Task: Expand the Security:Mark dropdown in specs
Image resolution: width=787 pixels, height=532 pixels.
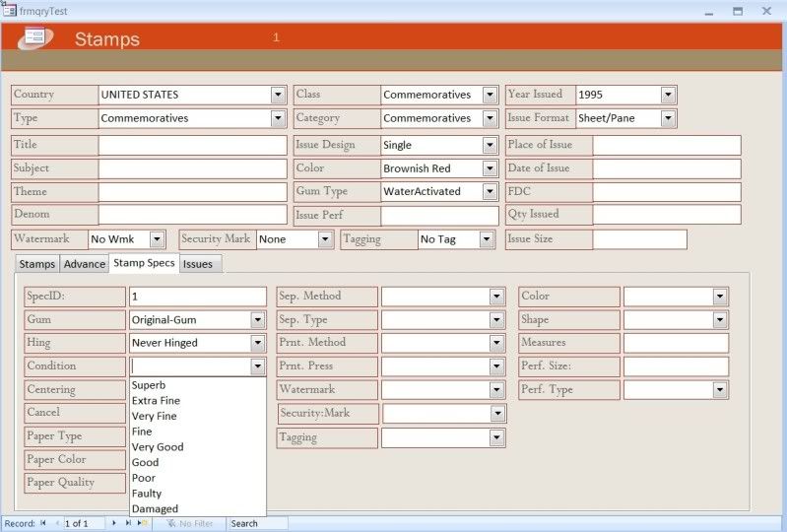Action: pos(497,414)
